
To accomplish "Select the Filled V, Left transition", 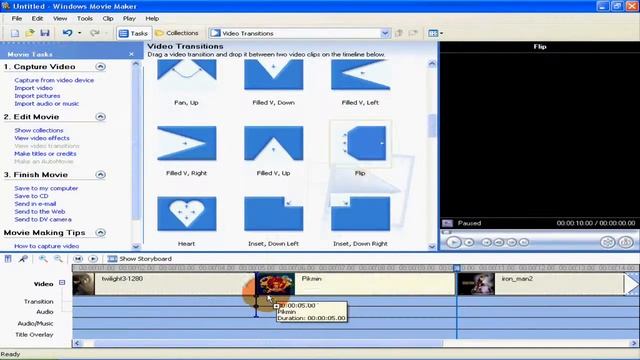I will pos(360,75).
